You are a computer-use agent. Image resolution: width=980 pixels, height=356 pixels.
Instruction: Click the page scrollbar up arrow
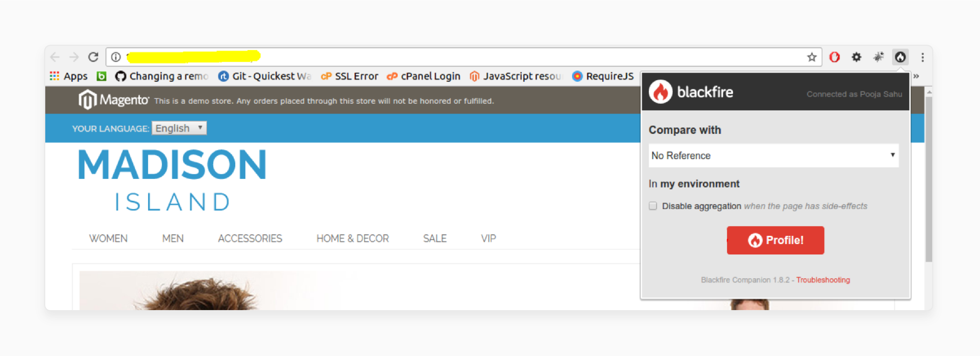pos(929,92)
